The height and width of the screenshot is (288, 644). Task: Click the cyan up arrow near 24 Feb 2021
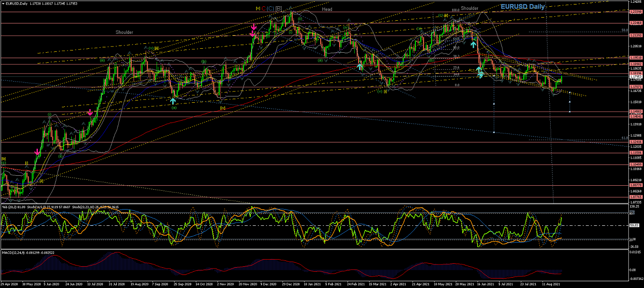tap(359, 67)
